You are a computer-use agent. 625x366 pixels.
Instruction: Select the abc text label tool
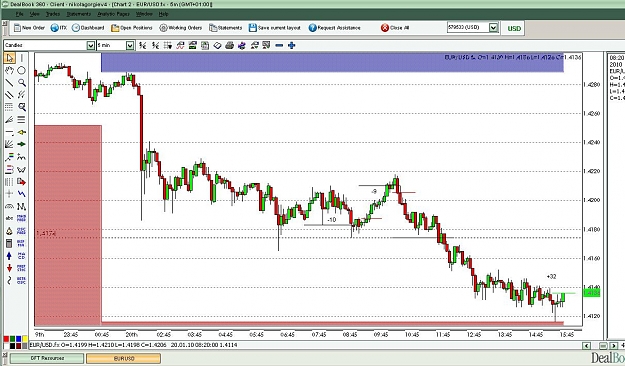tap(9, 218)
